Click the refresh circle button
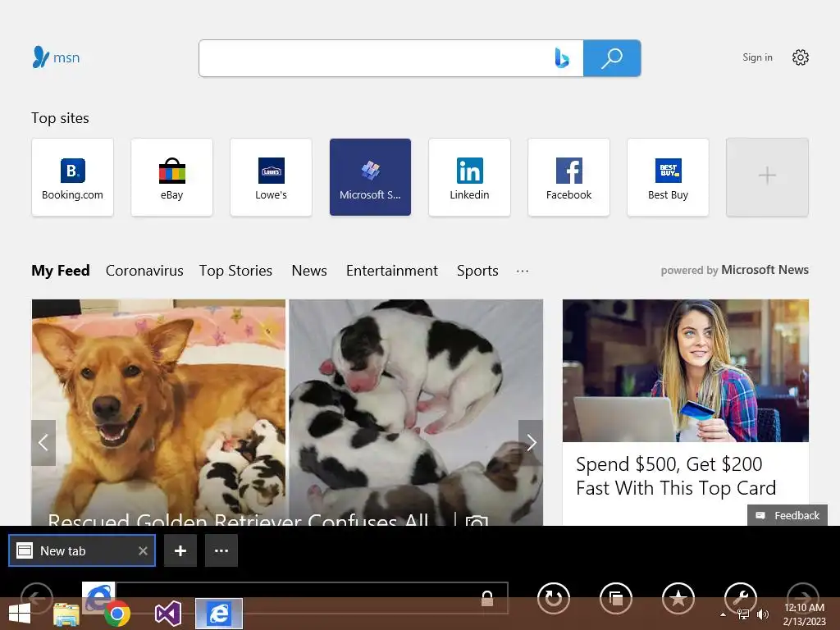Image resolution: width=840 pixels, height=630 pixels. coord(554,597)
